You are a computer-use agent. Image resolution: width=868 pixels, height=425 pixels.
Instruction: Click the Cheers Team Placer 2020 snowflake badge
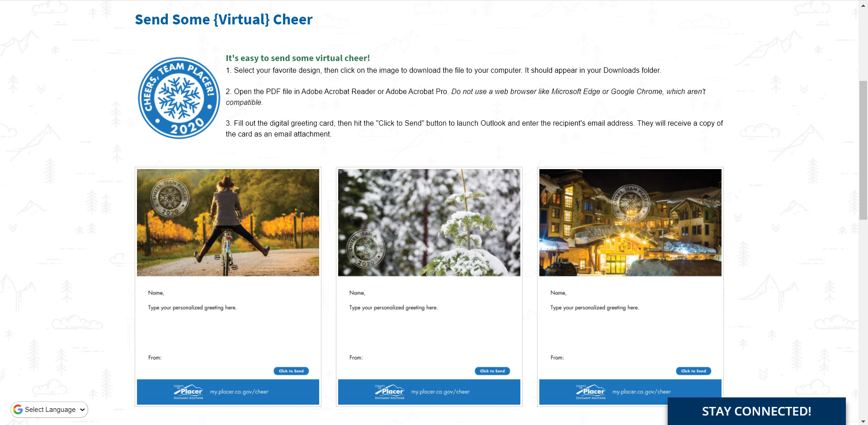coord(179,98)
